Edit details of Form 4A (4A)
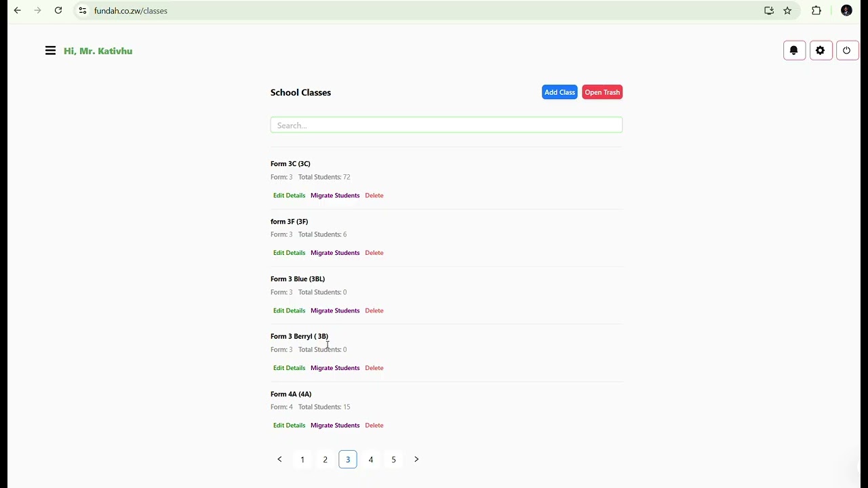Screen dimensions: 868x488 click(x=290, y=426)
